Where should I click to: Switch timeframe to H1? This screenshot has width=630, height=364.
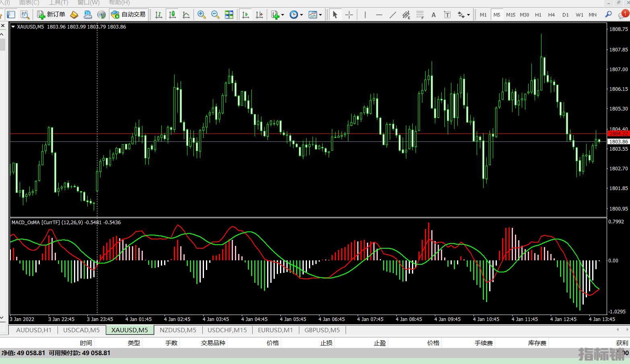click(x=538, y=15)
